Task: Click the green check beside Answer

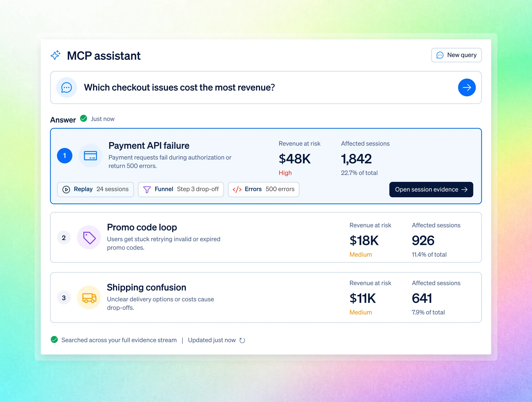Action: (x=83, y=118)
